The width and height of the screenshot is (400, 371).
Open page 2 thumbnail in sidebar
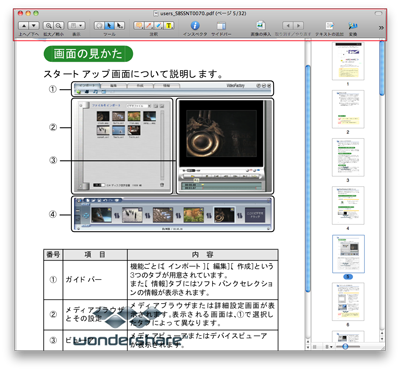pyautogui.click(x=348, y=109)
